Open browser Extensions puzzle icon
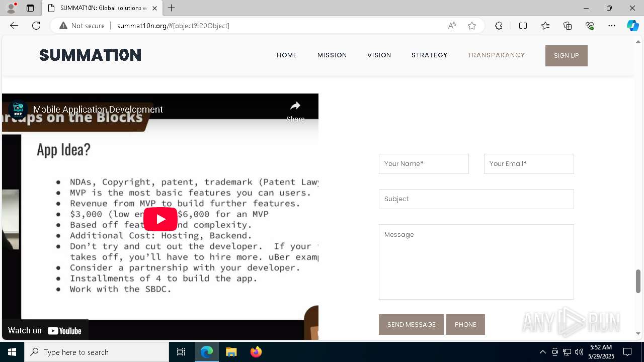644x362 pixels. point(499,26)
